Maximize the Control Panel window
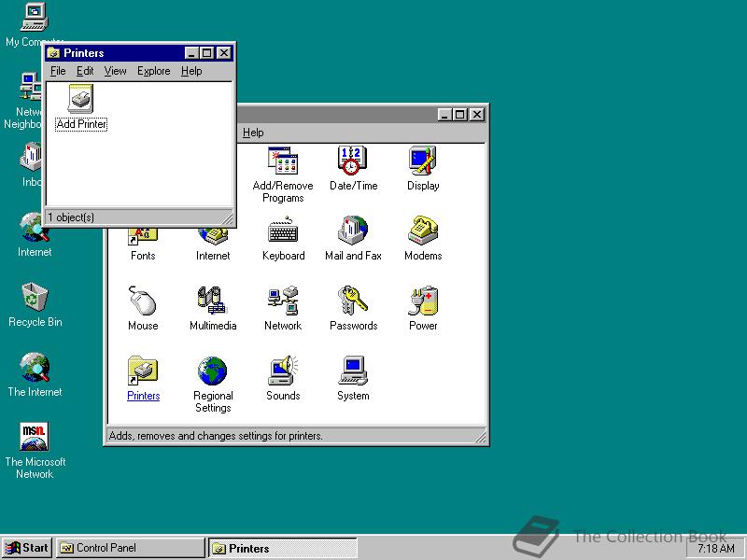The image size is (747, 560). tap(459, 115)
